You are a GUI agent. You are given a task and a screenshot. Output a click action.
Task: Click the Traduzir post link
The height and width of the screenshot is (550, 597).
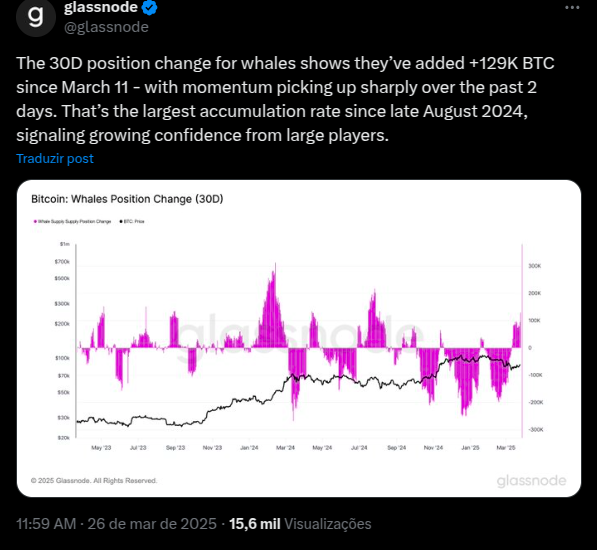click(x=55, y=158)
